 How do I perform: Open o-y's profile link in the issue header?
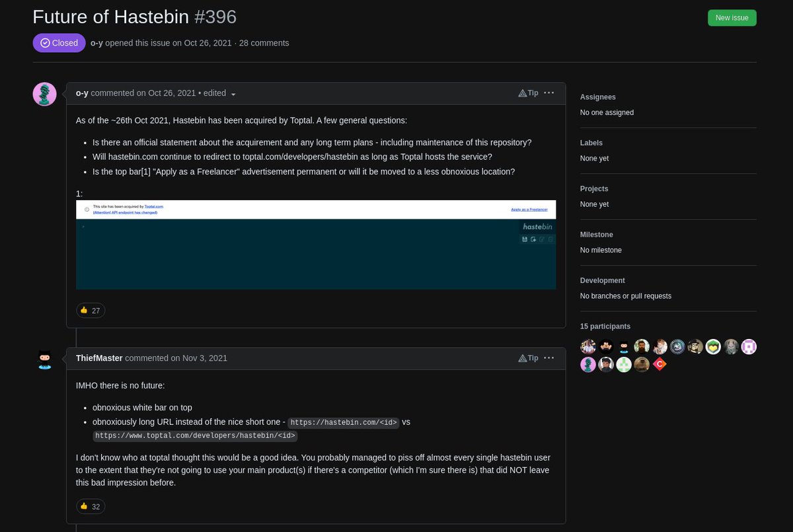(96, 43)
